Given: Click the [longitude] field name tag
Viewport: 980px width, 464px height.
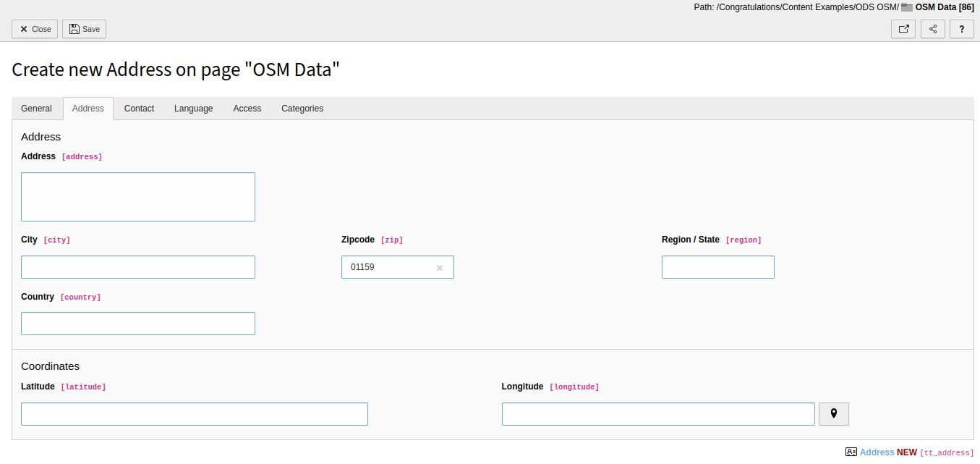Looking at the screenshot, I should click(574, 387).
